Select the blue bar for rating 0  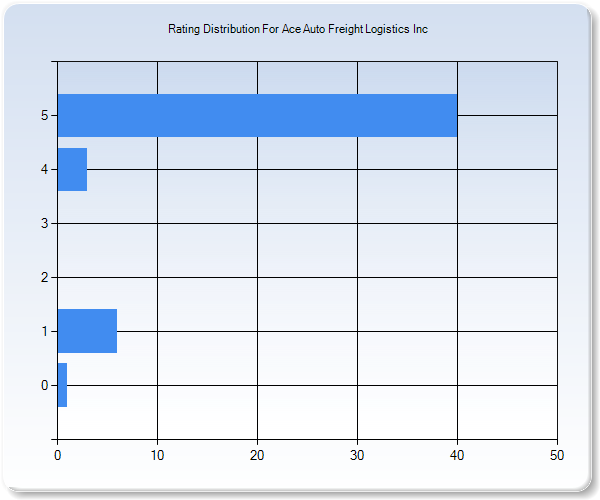tap(62, 385)
